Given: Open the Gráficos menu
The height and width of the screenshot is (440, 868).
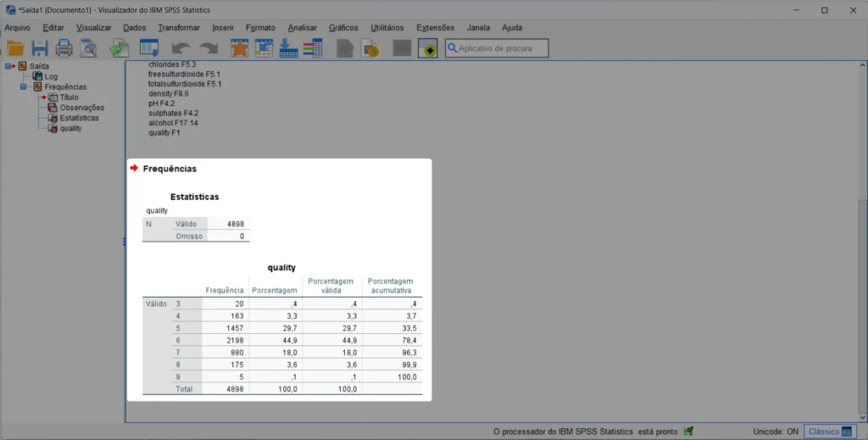Looking at the screenshot, I should [343, 28].
